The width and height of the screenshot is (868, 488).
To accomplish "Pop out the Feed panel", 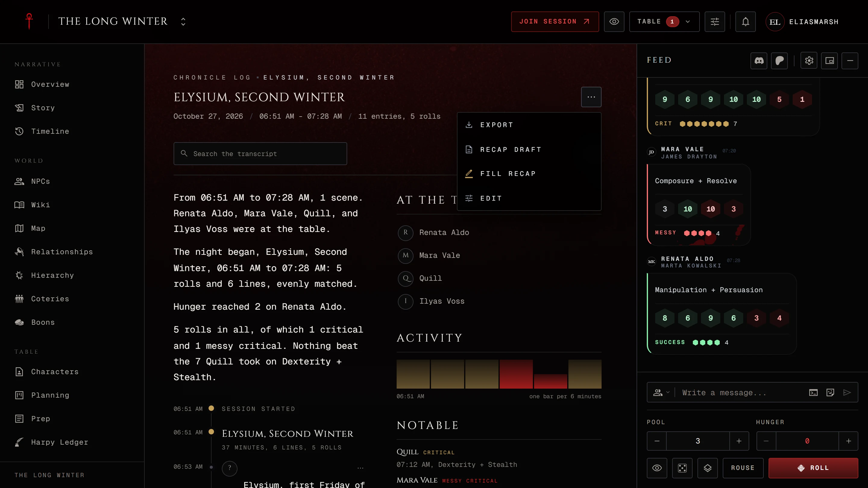I will [829, 61].
